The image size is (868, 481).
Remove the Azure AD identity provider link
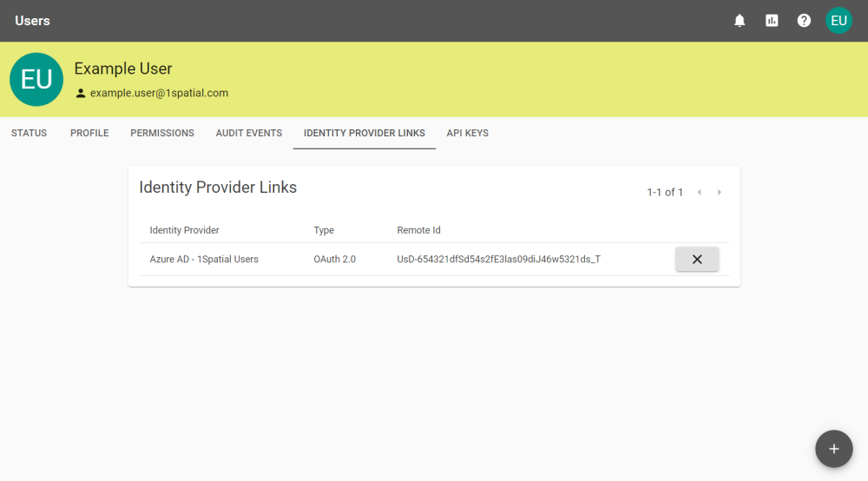(697, 259)
